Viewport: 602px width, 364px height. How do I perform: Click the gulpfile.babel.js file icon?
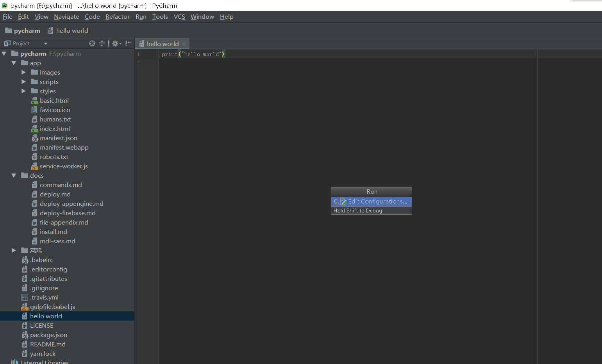click(x=25, y=307)
